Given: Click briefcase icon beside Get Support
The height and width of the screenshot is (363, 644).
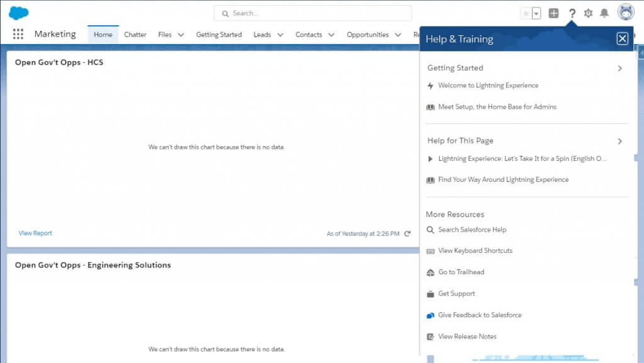Looking at the screenshot, I should pos(430,294).
